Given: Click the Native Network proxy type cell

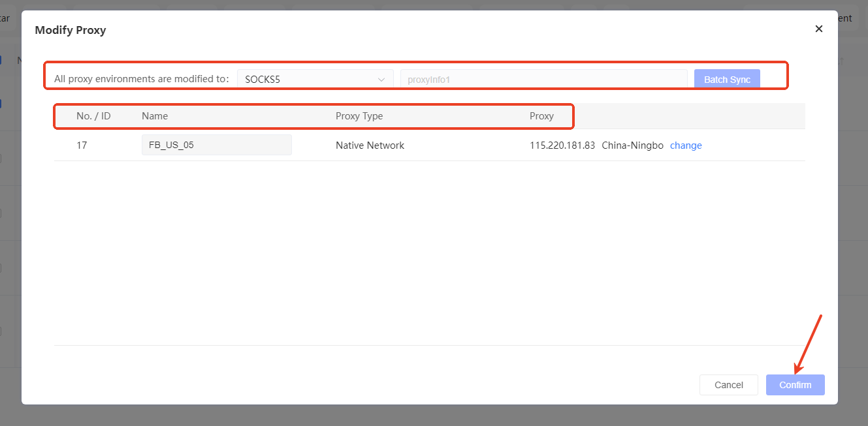Looking at the screenshot, I should (370, 145).
